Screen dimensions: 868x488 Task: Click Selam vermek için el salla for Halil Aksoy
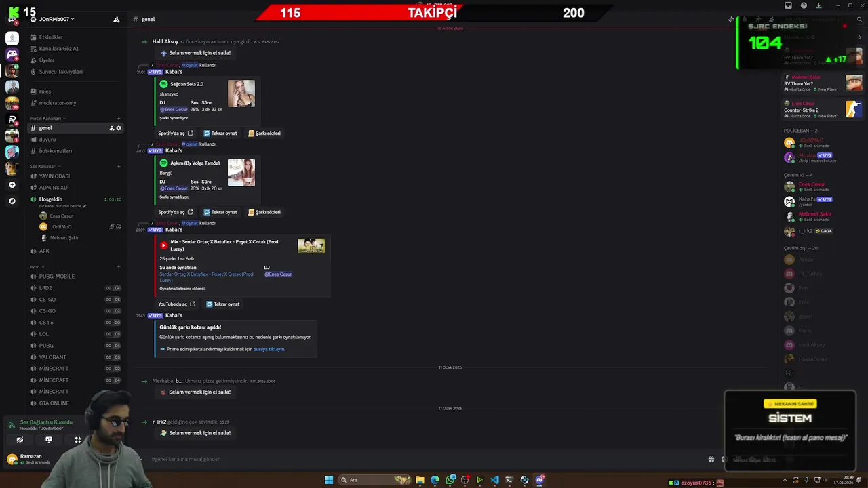point(195,53)
